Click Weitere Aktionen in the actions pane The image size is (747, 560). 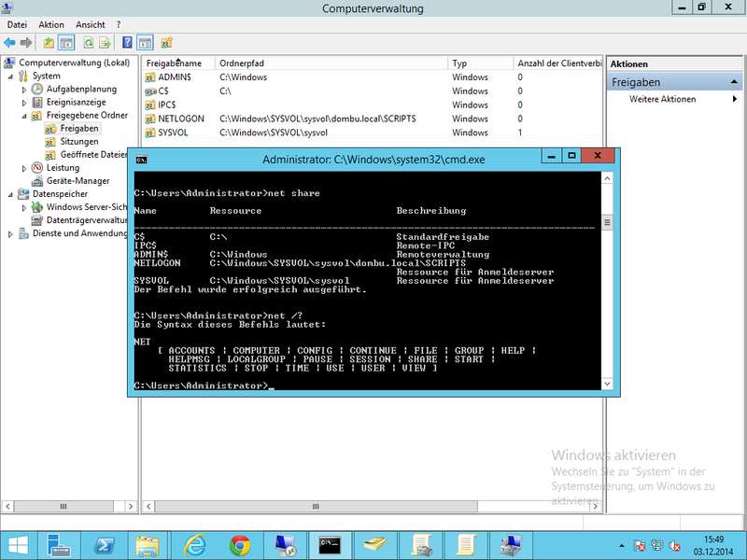tap(662, 99)
